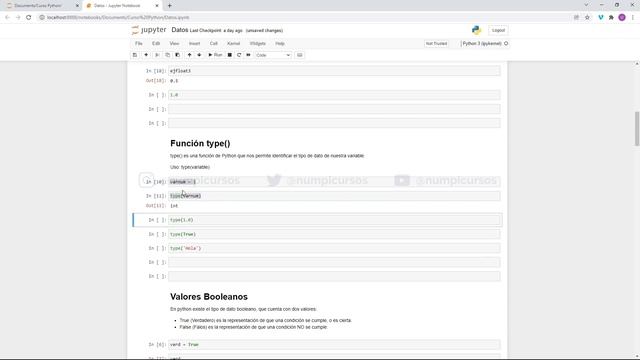Image resolution: width=640 pixels, height=360 pixels.
Task: Open the Widgets menu
Action: click(x=258, y=43)
